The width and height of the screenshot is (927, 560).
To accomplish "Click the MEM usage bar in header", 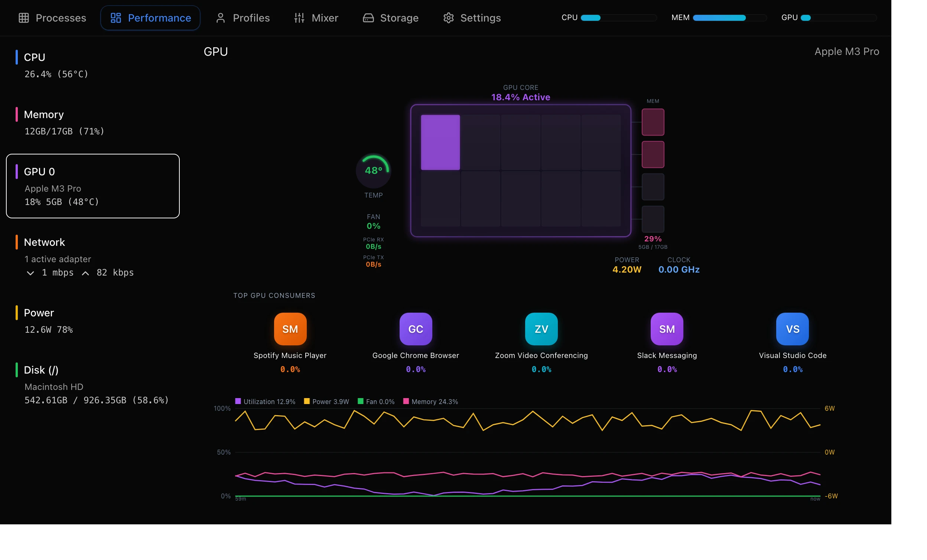I will 729,18.
